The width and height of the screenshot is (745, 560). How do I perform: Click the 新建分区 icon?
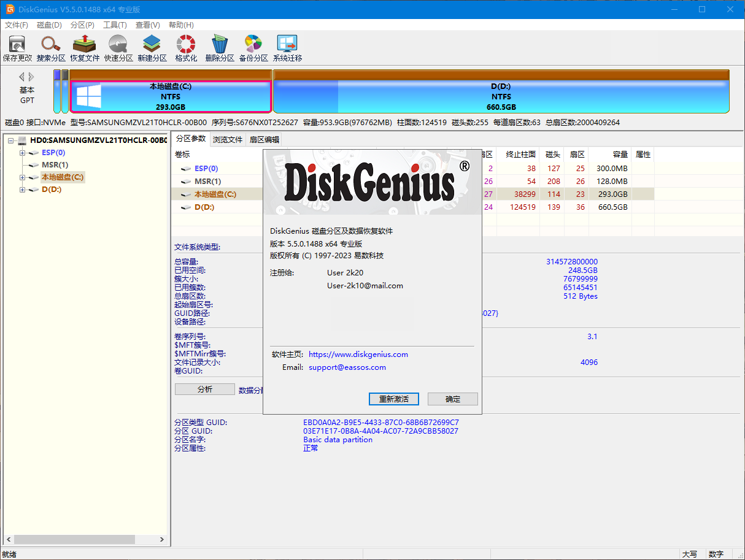[x=151, y=47]
